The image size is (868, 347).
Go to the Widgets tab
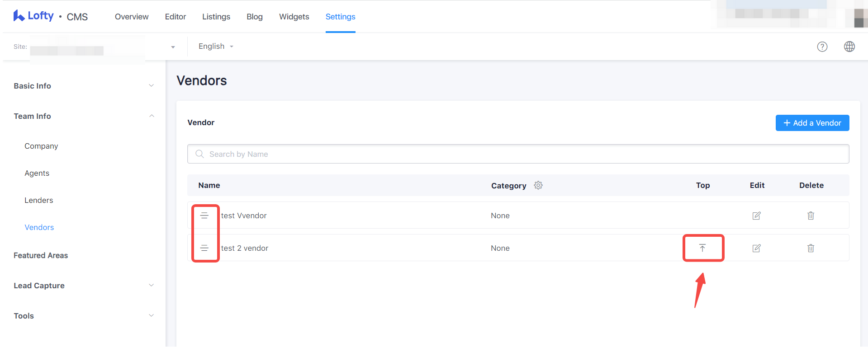(294, 17)
